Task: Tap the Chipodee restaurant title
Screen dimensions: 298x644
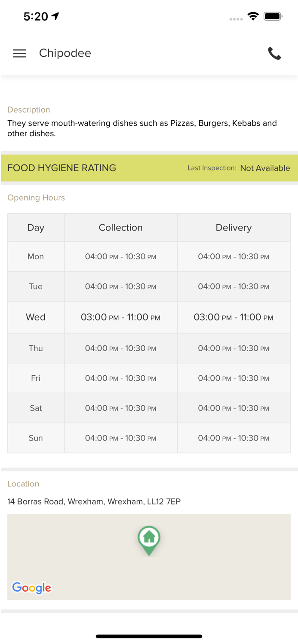Action: (x=65, y=53)
